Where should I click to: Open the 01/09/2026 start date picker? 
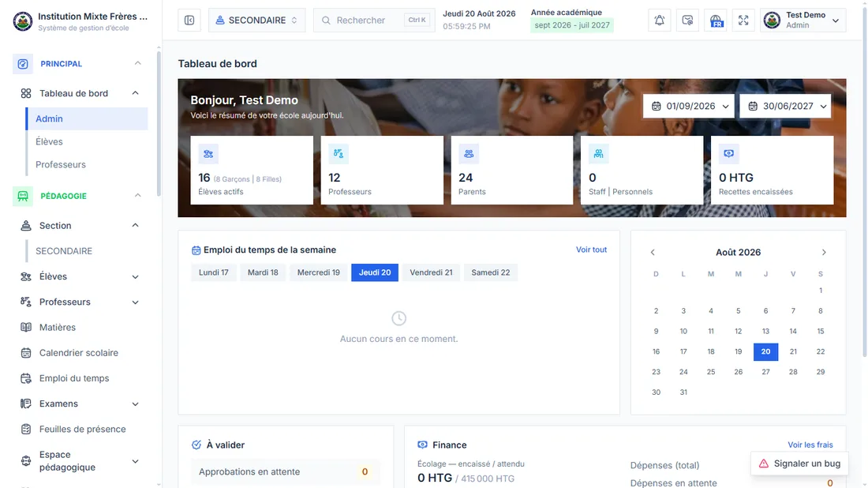[x=689, y=107]
